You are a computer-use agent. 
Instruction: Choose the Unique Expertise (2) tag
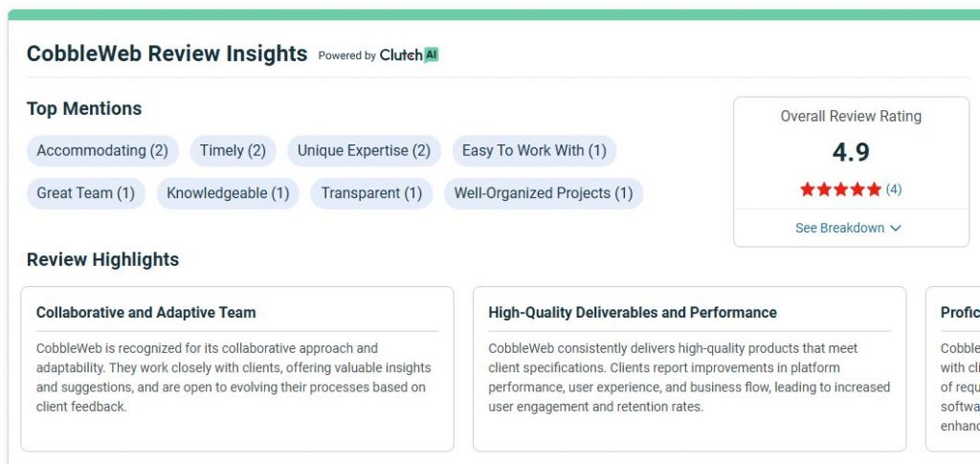tap(364, 150)
